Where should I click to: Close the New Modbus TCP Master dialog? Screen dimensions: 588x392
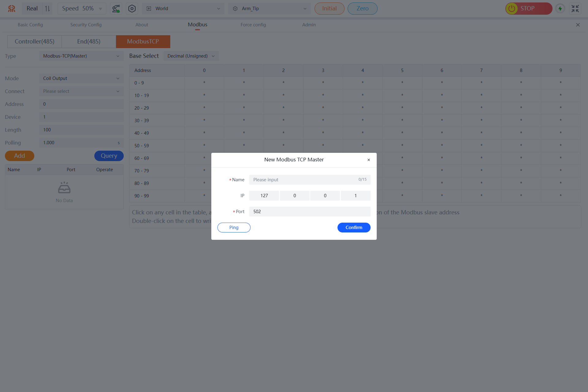click(x=369, y=160)
